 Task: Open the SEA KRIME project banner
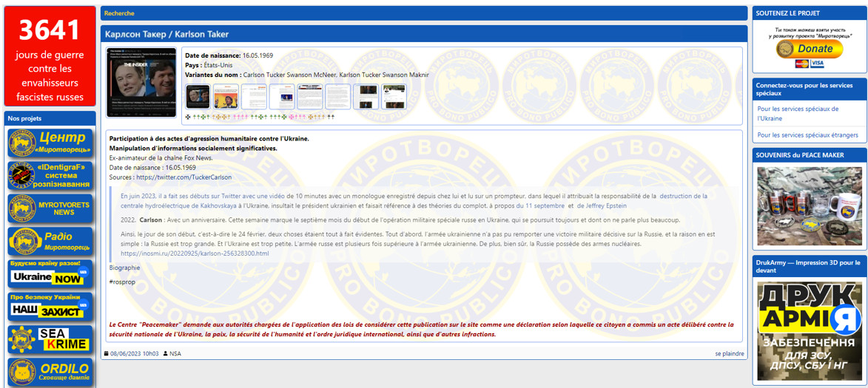(x=50, y=339)
